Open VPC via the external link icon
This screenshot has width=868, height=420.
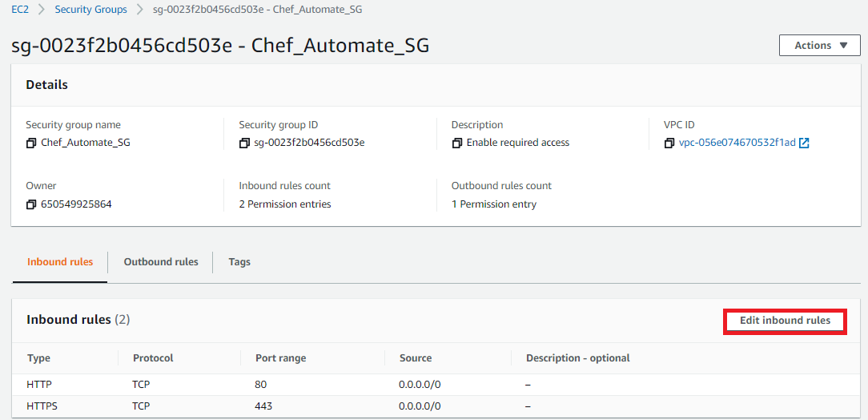point(804,143)
